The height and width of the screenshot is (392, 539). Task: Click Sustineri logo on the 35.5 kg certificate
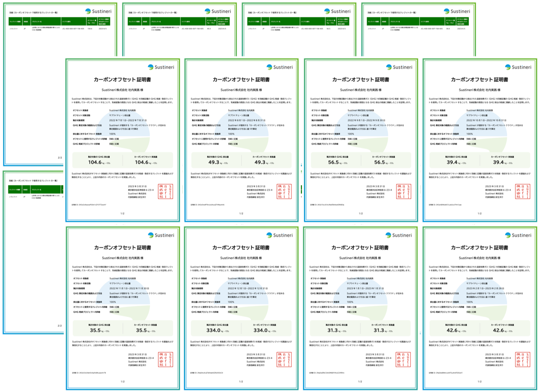161,235
